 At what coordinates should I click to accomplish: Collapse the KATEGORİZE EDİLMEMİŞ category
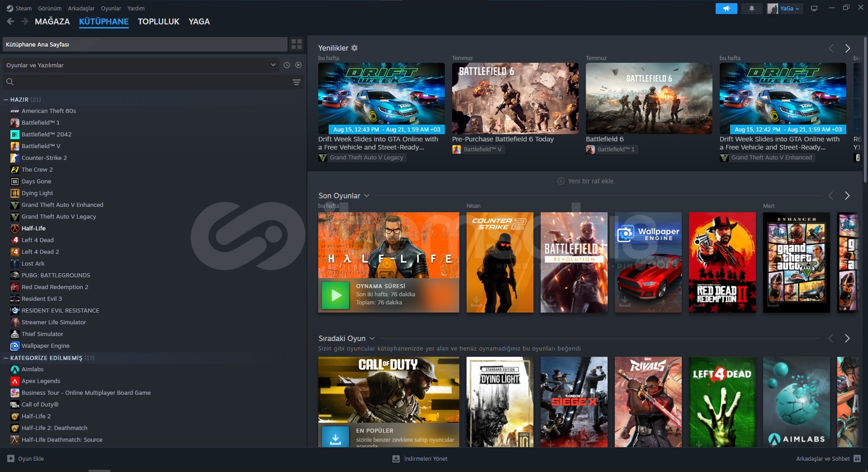point(6,358)
